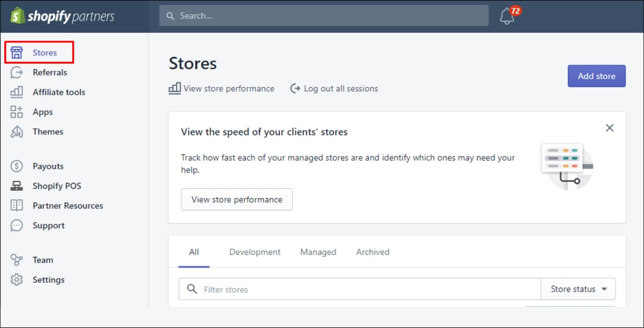The image size is (644, 328).
Task: Dismiss the store speed banner with X
Action: click(610, 128)
